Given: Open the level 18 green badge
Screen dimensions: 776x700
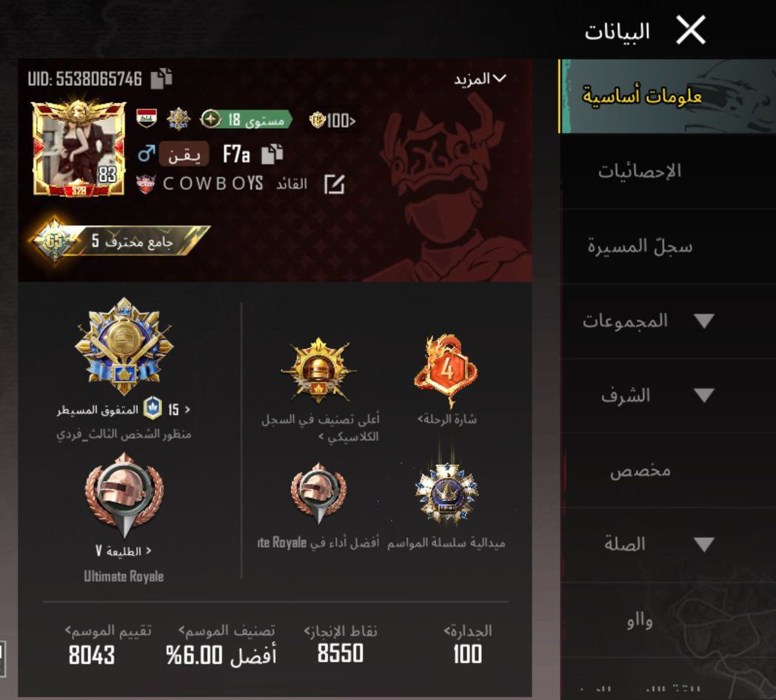Looking at the screenshot, I should click(x=246, y=119).
